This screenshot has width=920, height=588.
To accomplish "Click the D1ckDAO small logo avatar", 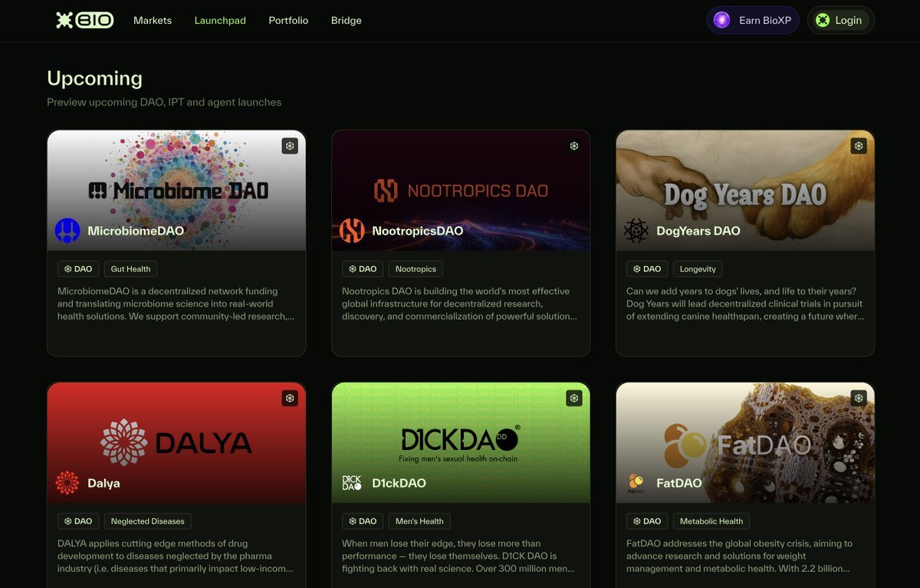I will 352,483.
